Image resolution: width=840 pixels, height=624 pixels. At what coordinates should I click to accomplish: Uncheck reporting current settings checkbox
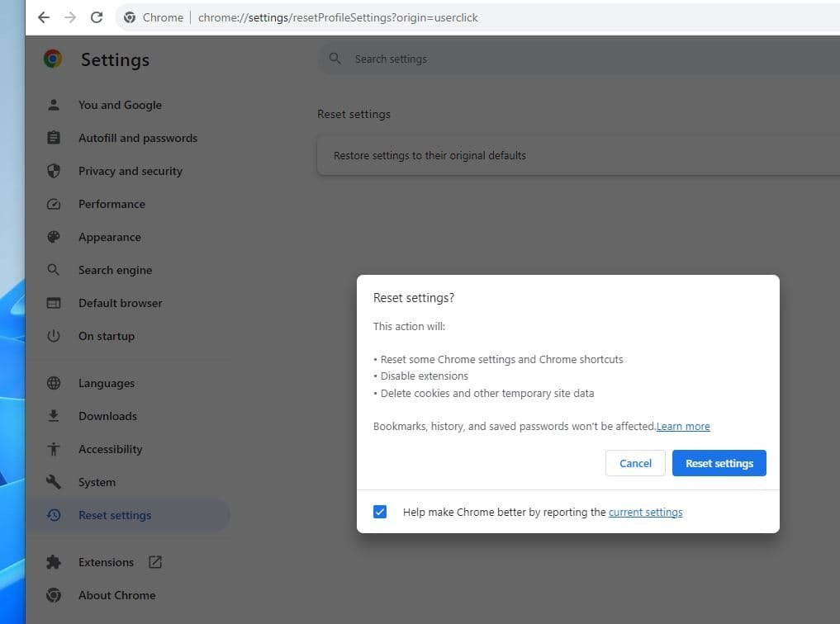click(x=380, y=512)
